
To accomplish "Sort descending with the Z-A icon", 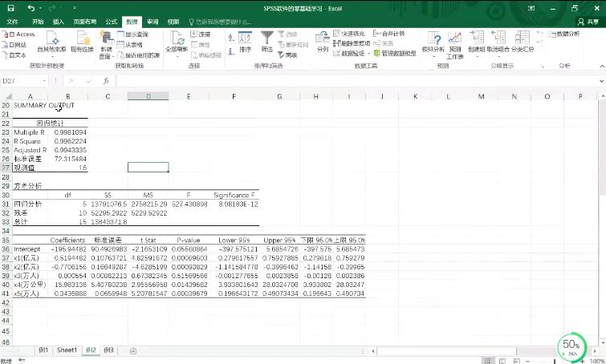I will pos(231,51).
